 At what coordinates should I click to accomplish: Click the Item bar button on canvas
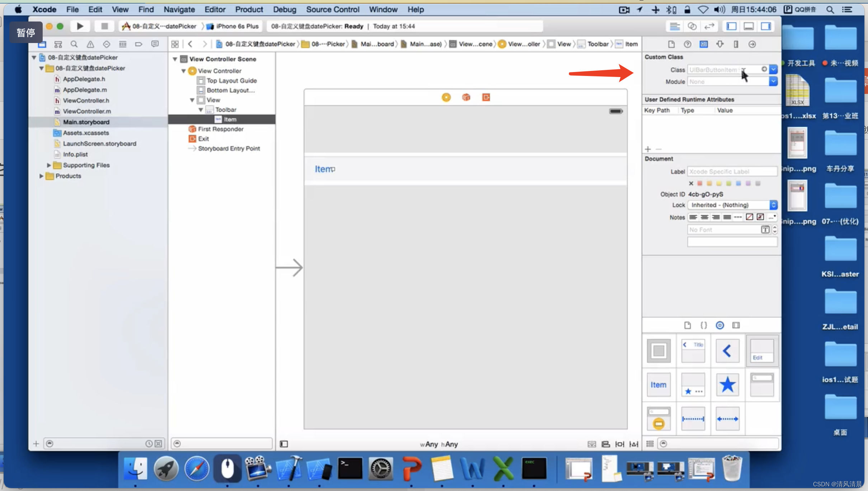pyautogui.click(x=325, y=169)
